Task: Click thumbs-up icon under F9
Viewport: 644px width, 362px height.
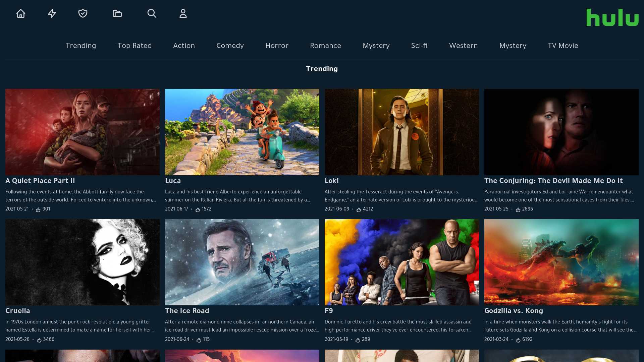Action: (358, 340)
